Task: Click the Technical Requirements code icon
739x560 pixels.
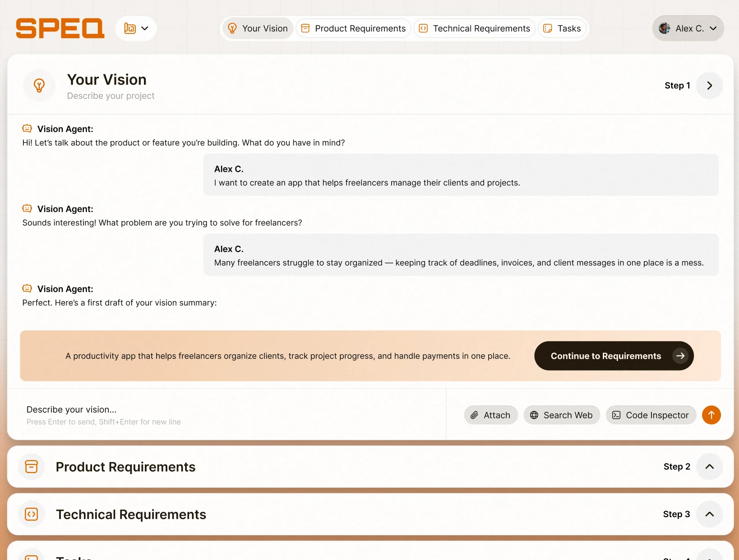Action: [x=32, y=514]
